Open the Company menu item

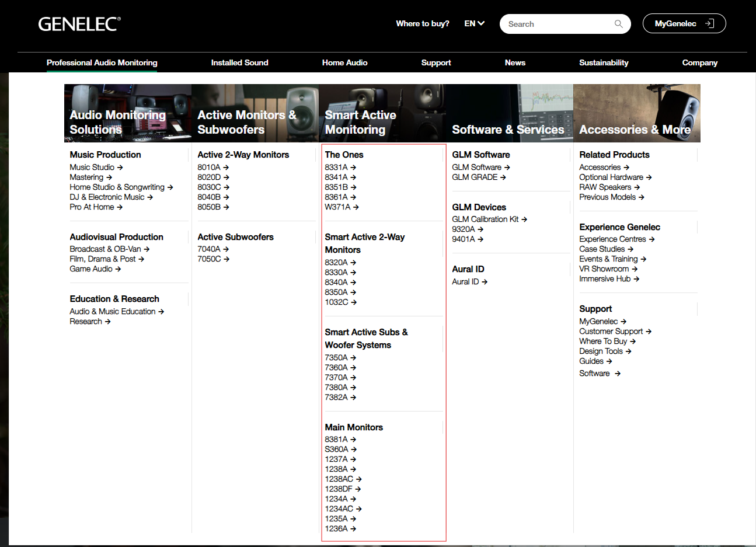point(699,62)
